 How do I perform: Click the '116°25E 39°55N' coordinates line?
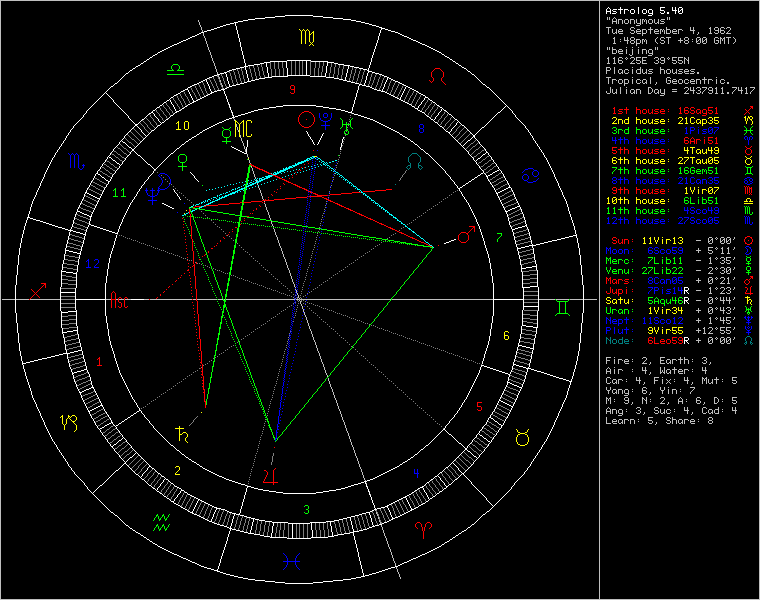[x=647, y=61]
